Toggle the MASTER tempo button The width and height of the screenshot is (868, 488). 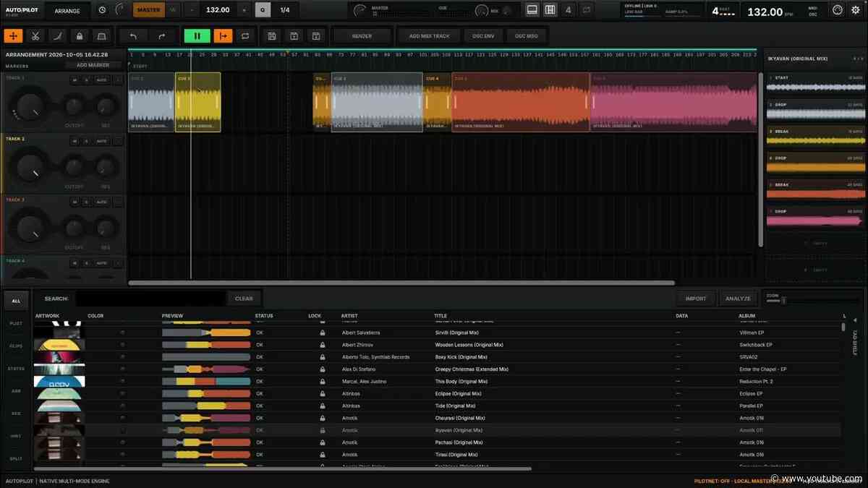tap(148, 10)
